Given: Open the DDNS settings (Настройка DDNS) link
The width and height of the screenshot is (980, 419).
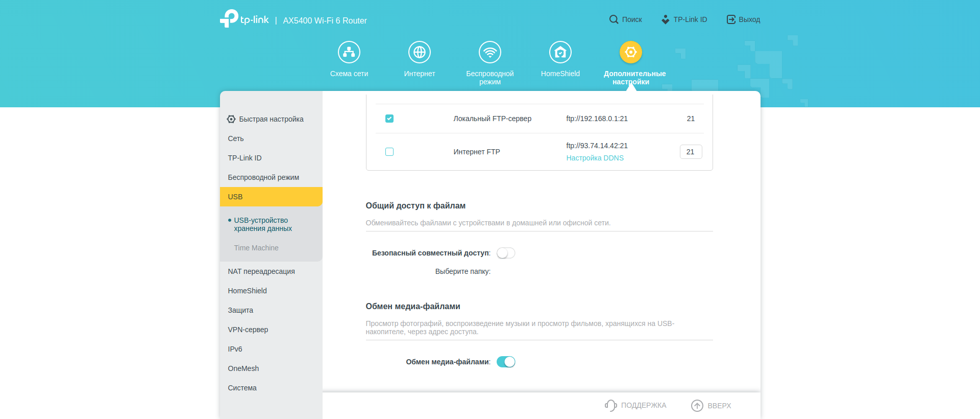Looking at the screenshot, I should coord(595,158).
